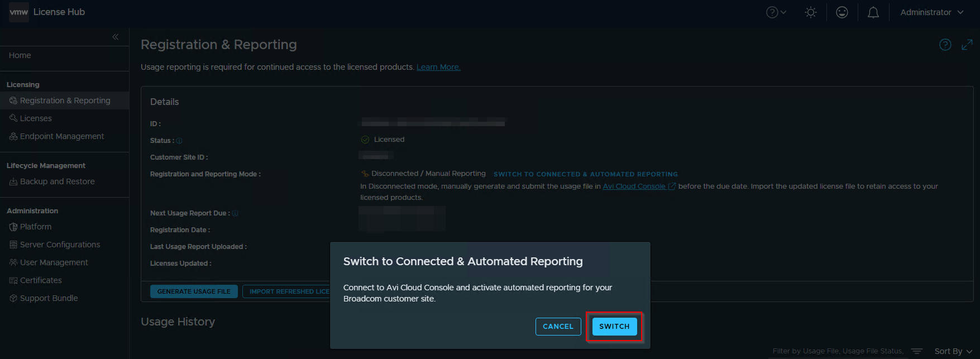The image size is (980, 359).
Task: Click the Licenses key icon in sidebar
Action: click(13, 118)
